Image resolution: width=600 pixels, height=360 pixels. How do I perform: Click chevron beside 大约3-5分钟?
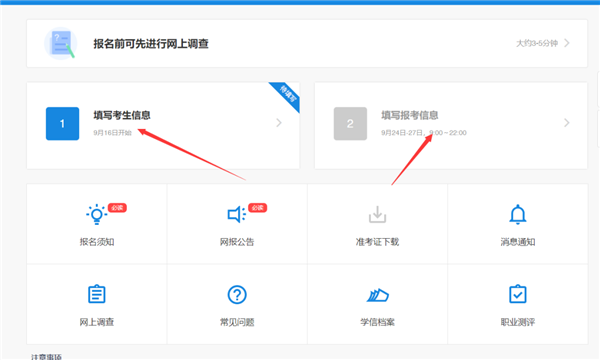tap(567, 43)
